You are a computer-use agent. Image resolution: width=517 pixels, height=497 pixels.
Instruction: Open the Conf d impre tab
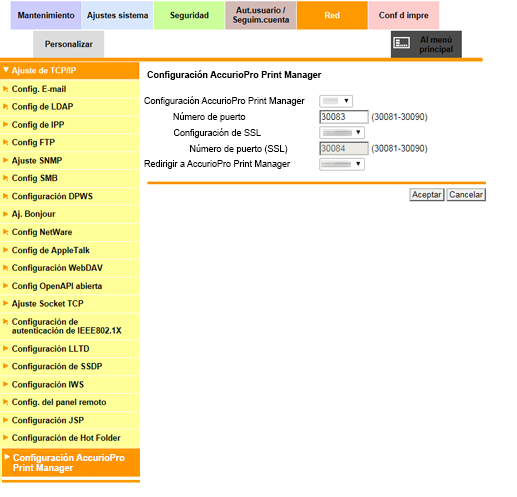[x=404, y=15]
